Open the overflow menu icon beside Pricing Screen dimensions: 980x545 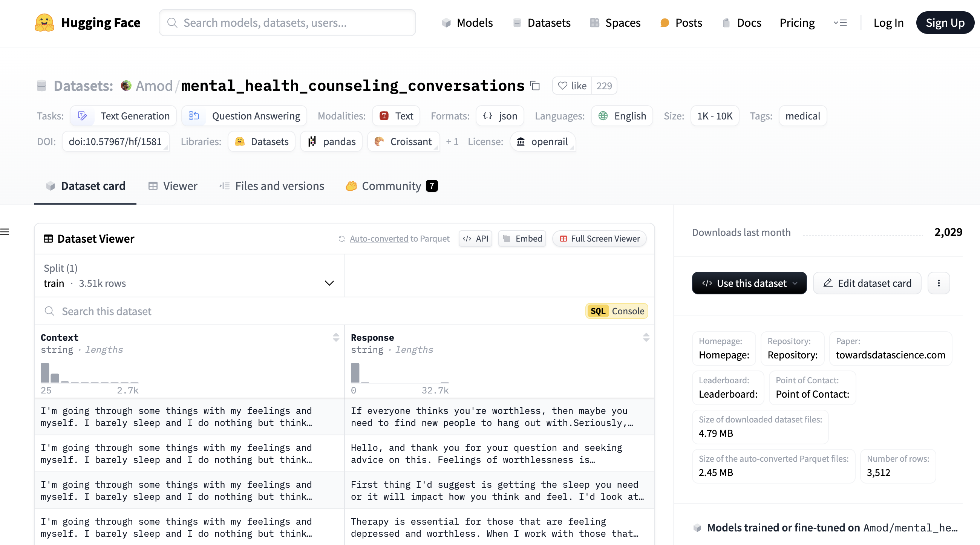tap(840, 23)
